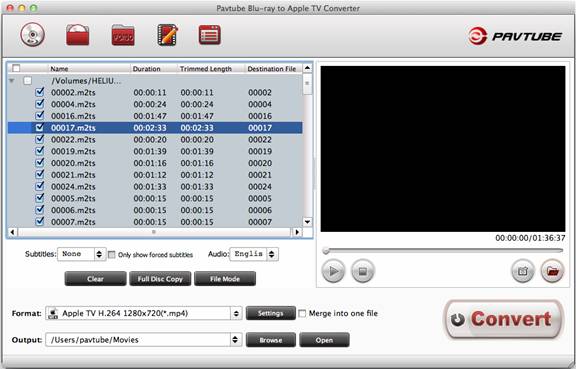Sort by the Duration column header
Screen dimensions: 576x369
click(x=147, y=69)
